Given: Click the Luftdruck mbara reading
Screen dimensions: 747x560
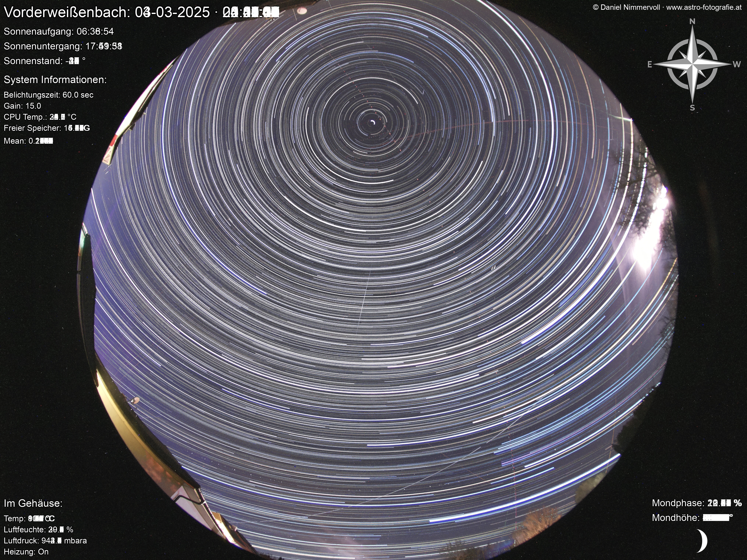Looking at the screenshot, I should click(45, 541).
